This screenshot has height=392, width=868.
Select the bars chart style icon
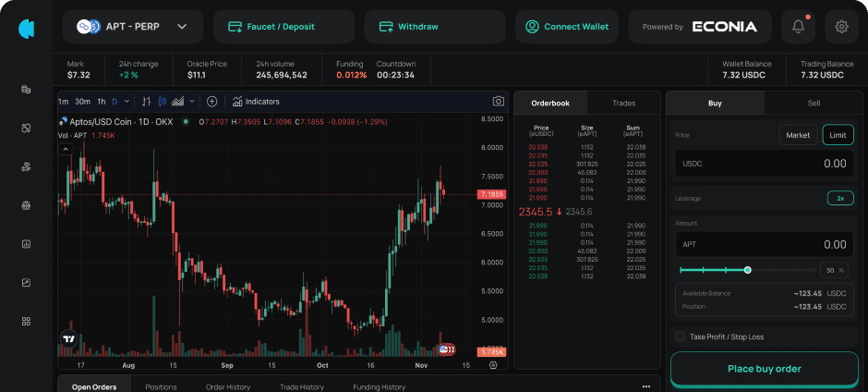[x=146, y=101]
